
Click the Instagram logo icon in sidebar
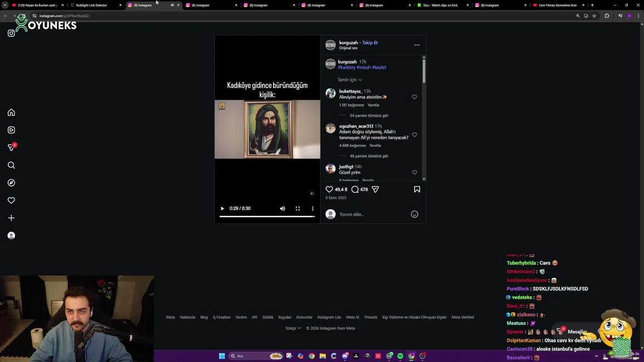coord(11,33)
